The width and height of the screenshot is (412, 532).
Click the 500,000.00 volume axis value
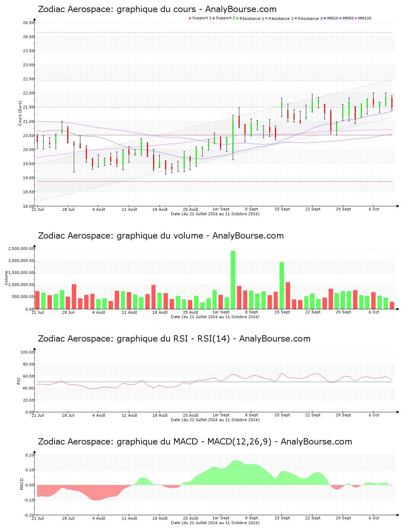(x=23, y=297)
